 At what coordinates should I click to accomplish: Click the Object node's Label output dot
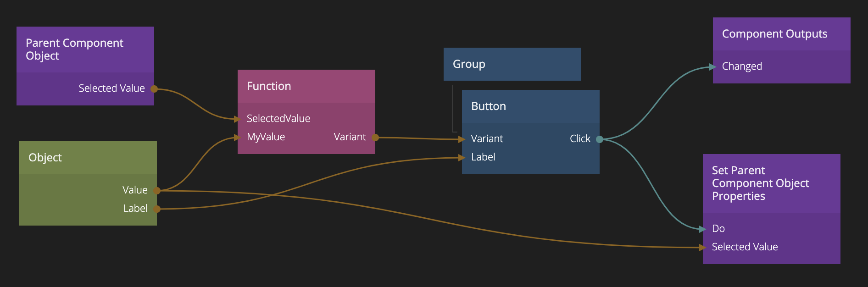pyautogui.click(x=157, y=209)
